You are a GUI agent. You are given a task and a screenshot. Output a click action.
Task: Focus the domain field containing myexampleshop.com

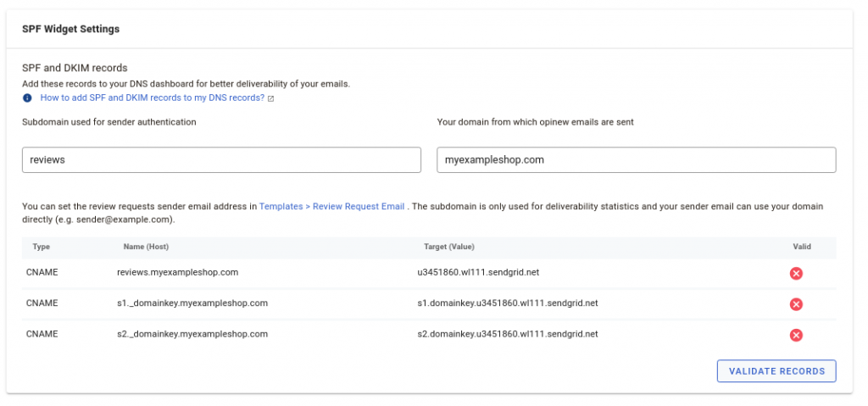point(636,160)
